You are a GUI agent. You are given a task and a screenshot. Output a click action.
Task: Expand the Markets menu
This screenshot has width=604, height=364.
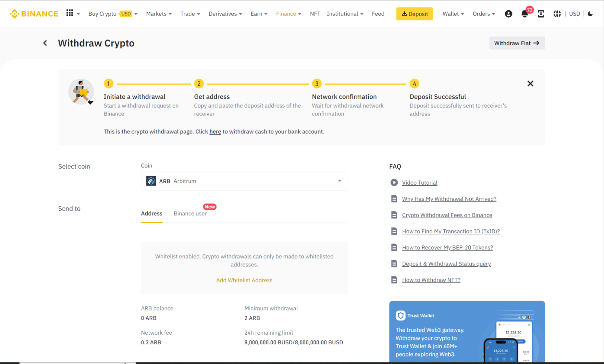pos(159,14)
